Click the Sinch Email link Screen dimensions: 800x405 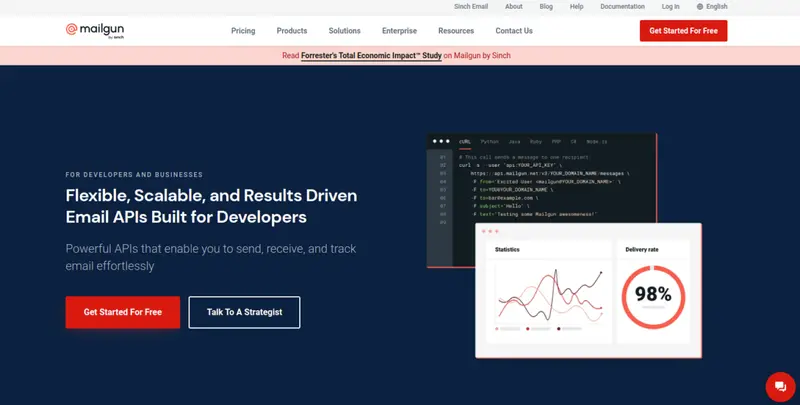473,6
